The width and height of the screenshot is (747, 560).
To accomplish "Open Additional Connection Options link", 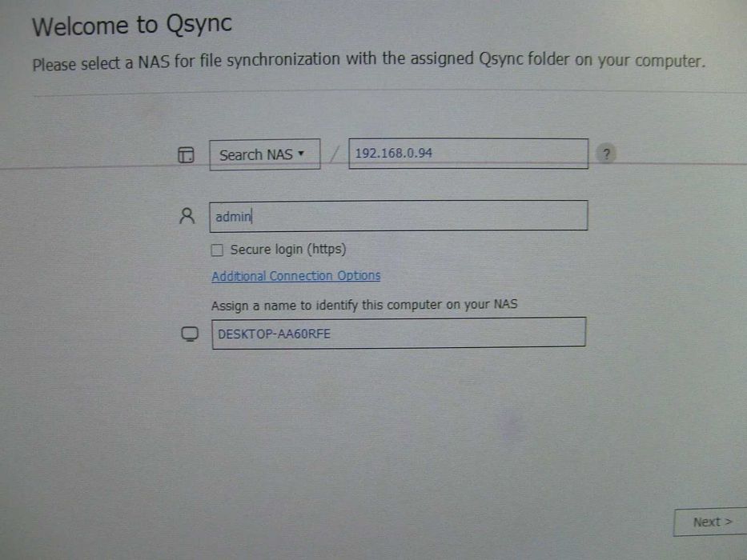I will click(x=296, y=276).
